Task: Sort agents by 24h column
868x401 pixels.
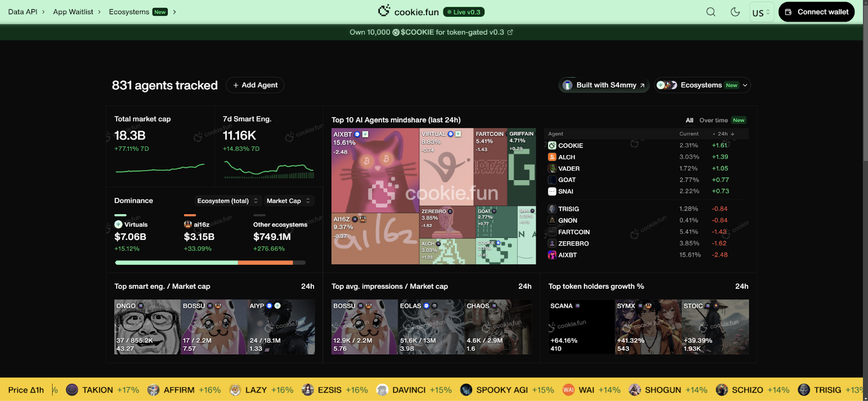Action: pos(724,134)
